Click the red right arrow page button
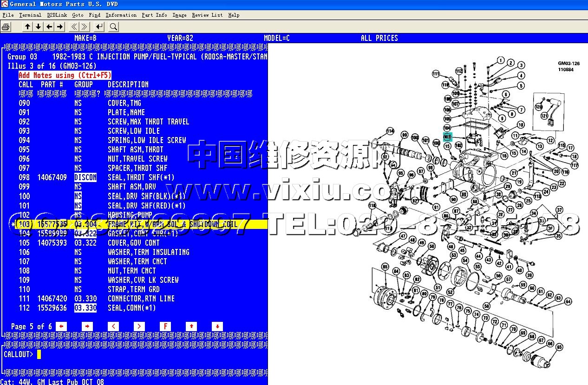The width and height of the screenshot is (588, 385). pyautogui.click(x=87, y=326)
